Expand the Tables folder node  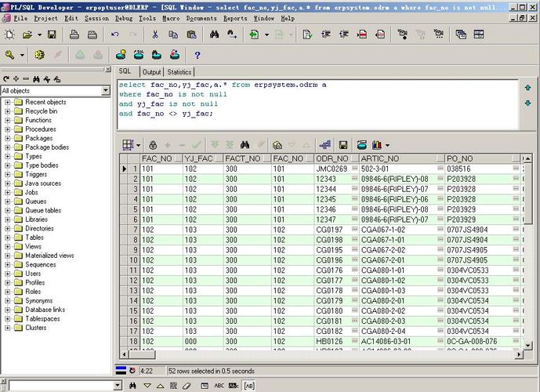click(x=8, y=238)
